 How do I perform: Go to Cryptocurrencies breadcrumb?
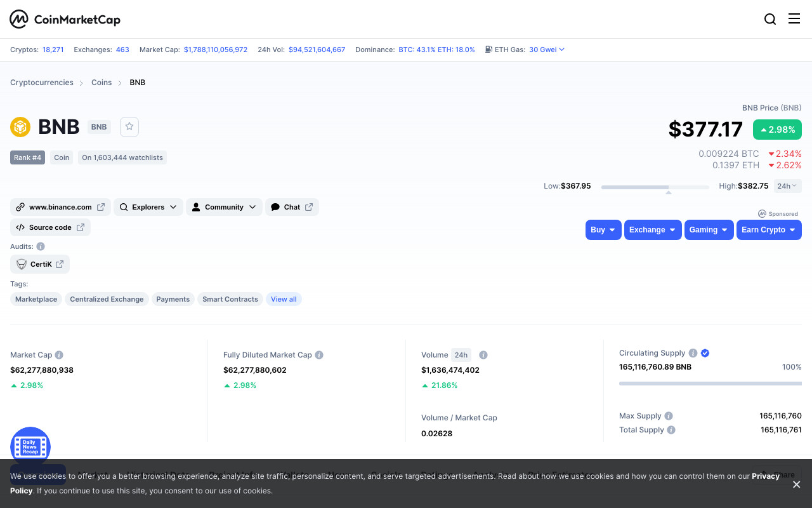[42, 83]
